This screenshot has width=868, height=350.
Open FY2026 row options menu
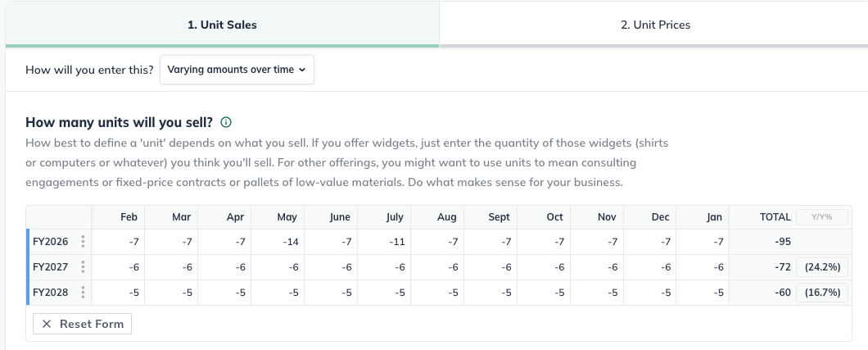[83, 242]
